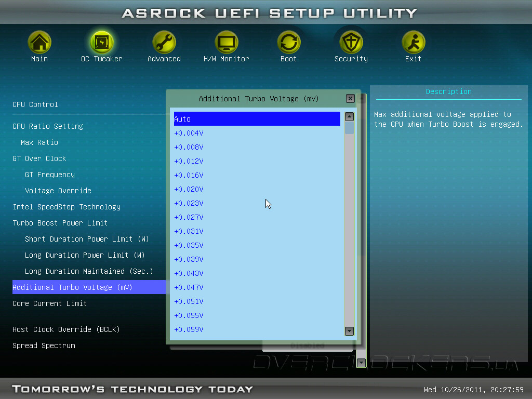Open the Security shield icon
This screenshot has height=399, width=532.
[x=351, y=43]
